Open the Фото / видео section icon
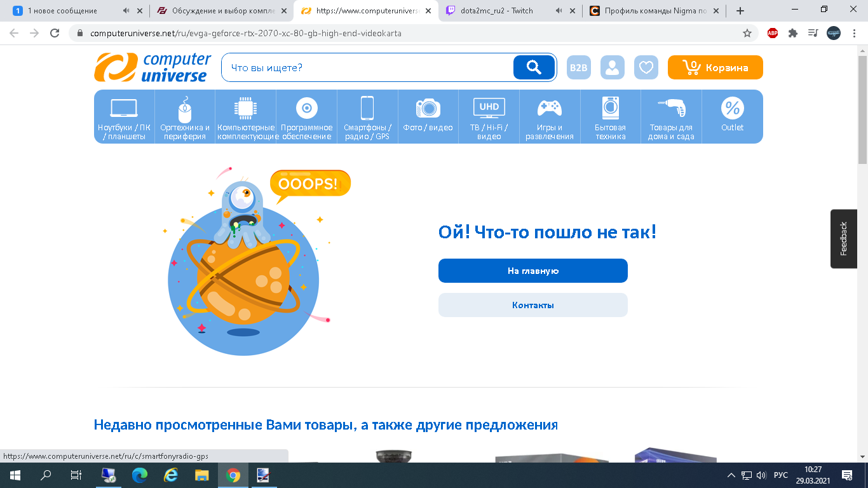 428,108
